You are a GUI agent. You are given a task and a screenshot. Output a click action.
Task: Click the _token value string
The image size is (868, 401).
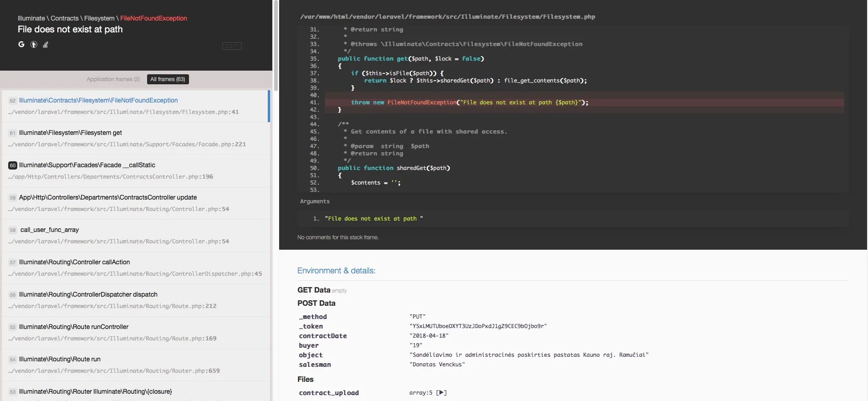coord(478,326)
